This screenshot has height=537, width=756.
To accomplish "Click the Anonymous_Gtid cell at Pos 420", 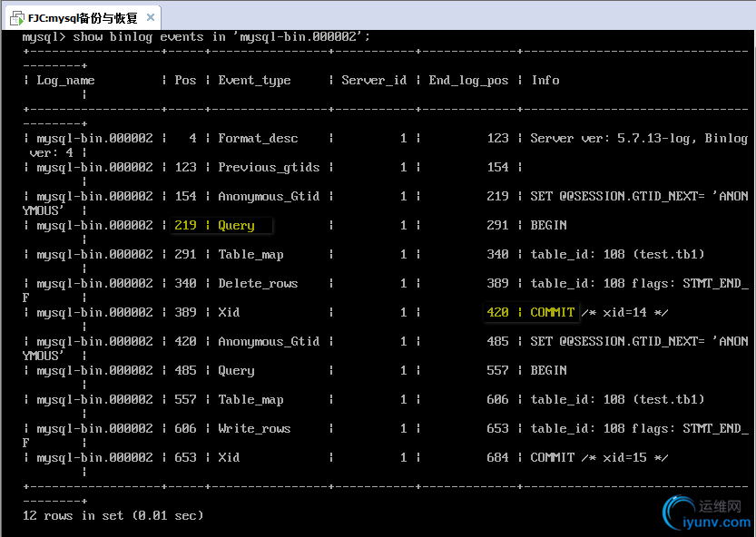I will 269,341.
